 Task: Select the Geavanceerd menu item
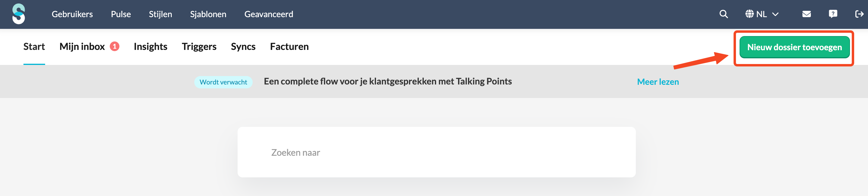tap(269, 14)
